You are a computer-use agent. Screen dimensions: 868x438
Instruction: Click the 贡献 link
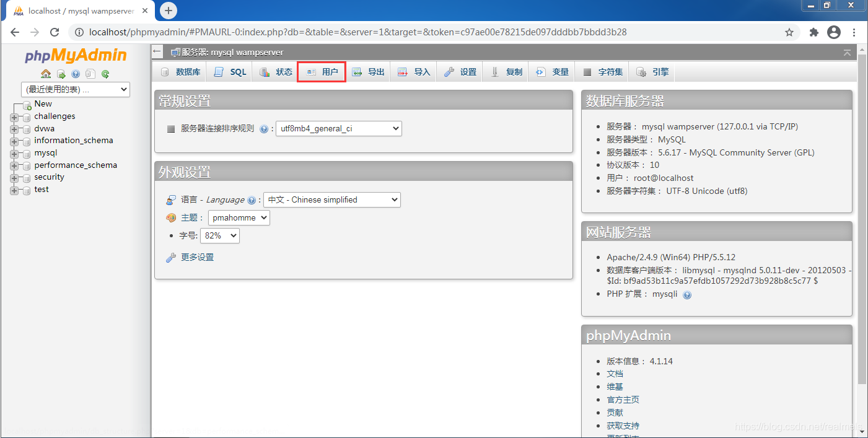(x=615, y=413)
